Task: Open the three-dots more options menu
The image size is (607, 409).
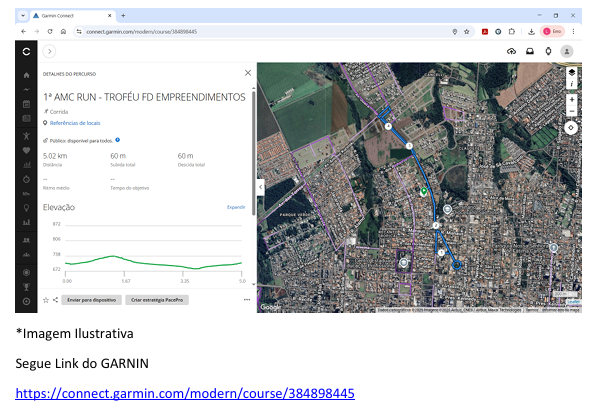Action: pyautogui.click(x=246, y=299)
